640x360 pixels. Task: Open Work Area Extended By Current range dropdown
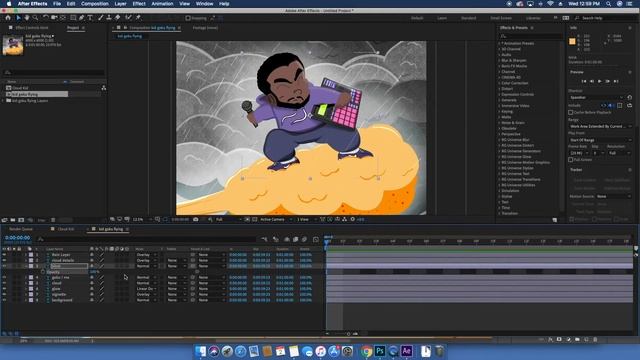pyautogui.click(x=600, y=127)
